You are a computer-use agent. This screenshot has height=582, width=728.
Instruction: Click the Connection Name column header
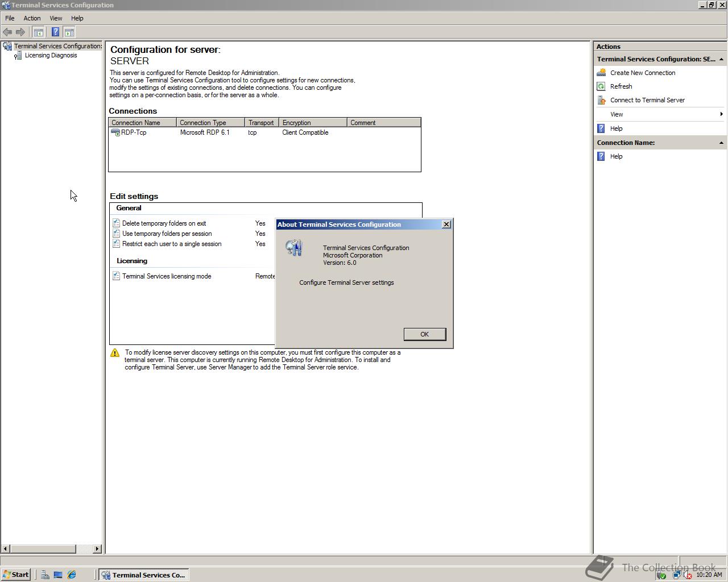pyautogui.click(x=142, y=123)
